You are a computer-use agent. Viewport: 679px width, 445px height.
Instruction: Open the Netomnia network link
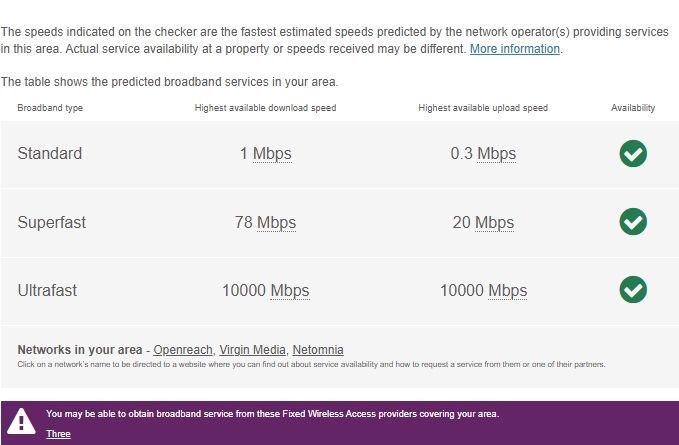coord(317,350)
